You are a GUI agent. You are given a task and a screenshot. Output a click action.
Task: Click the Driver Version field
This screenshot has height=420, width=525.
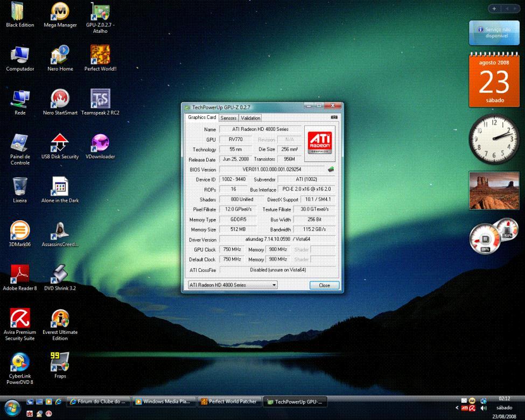point(277,239)
